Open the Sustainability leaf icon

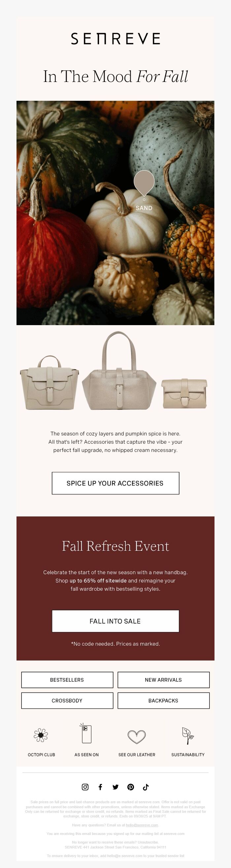(x=188, y=736)
